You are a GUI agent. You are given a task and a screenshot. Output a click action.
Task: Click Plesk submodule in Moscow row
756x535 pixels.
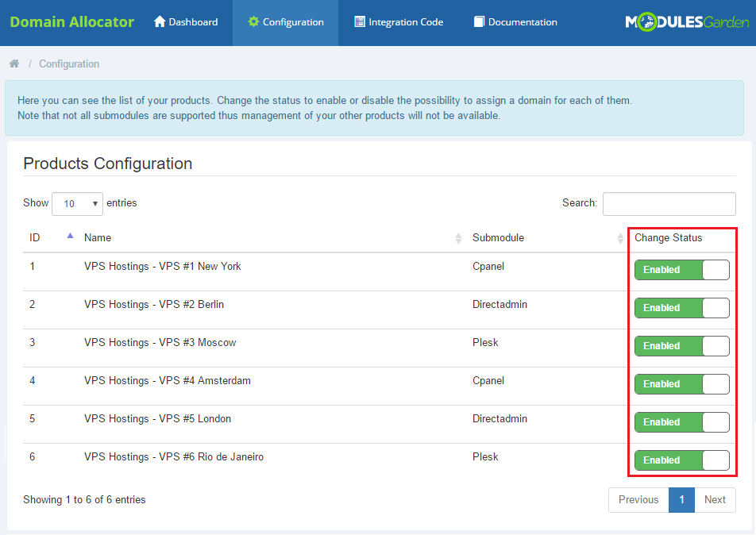485,342
